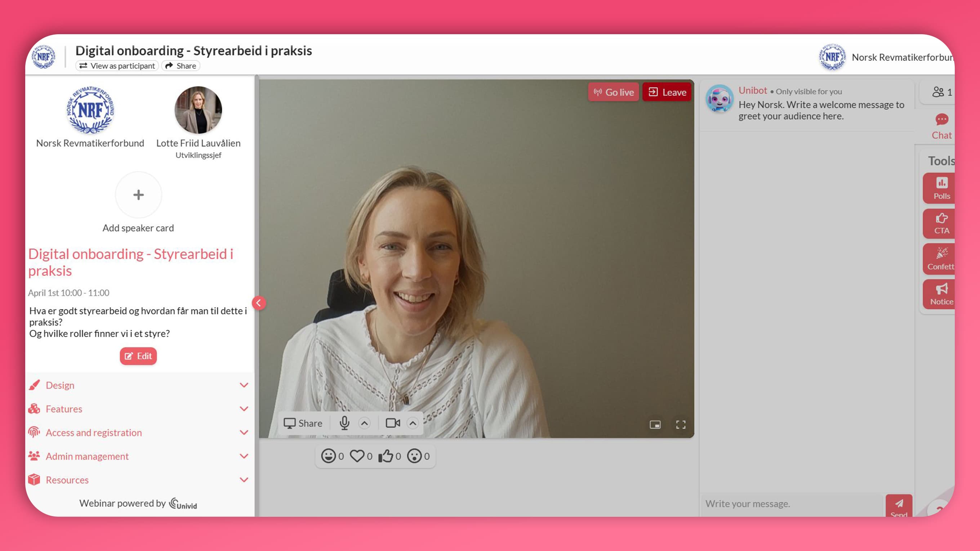Toggle the heart reaction
Screen dimensions: 980x551
358,456
